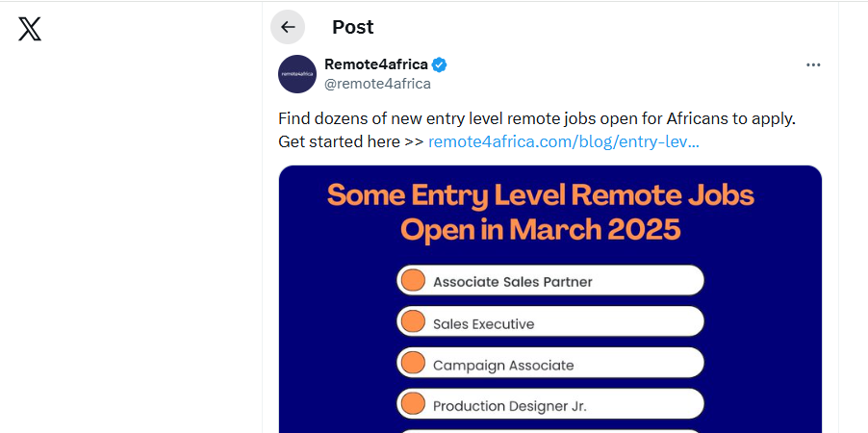
Task: Click the X logo
Action: click(x=30, y=29)
